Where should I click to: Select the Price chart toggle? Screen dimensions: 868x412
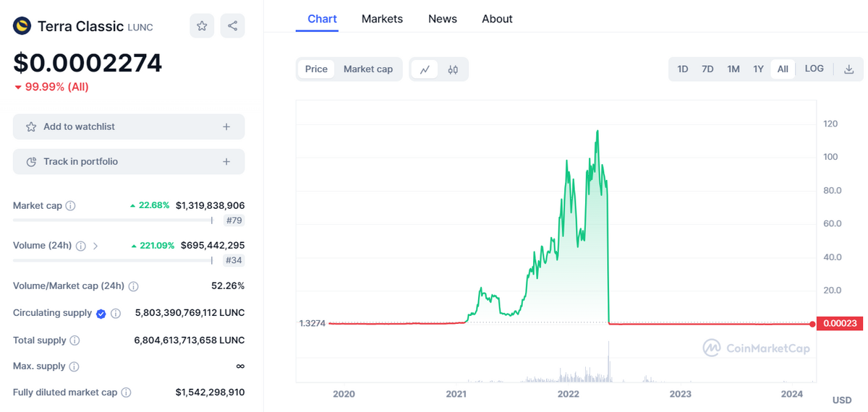316,69
